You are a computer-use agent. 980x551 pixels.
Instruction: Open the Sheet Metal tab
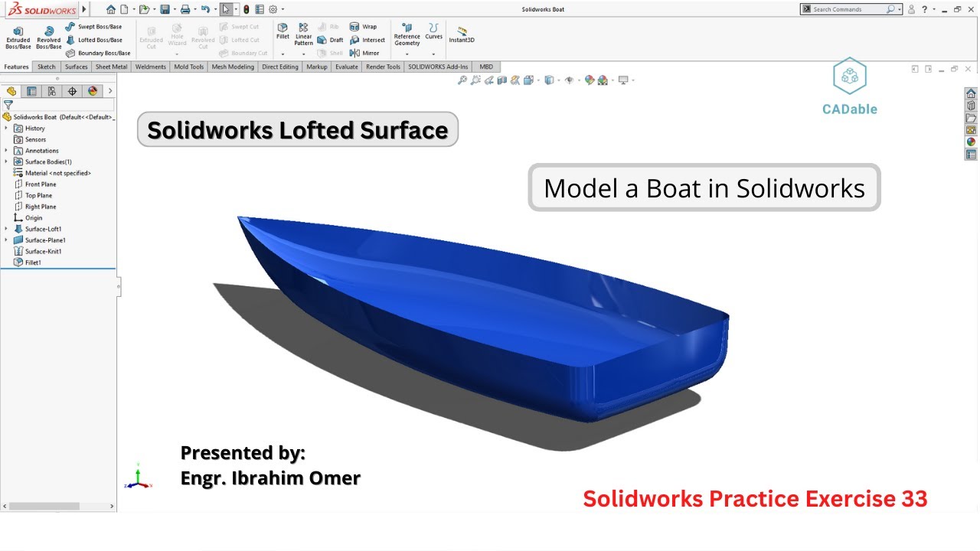[x=112, y=67]
